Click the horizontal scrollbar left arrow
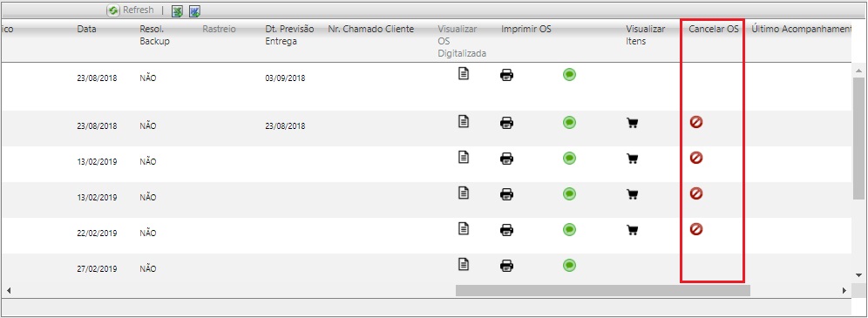 (9, 290)
